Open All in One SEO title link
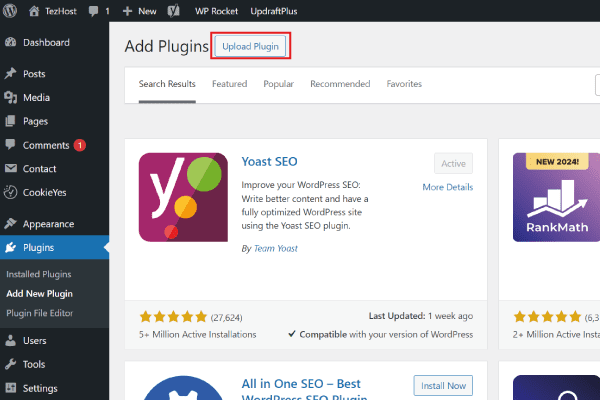The width and height of the screenshot is (600, 400). (x=304, y=390)
